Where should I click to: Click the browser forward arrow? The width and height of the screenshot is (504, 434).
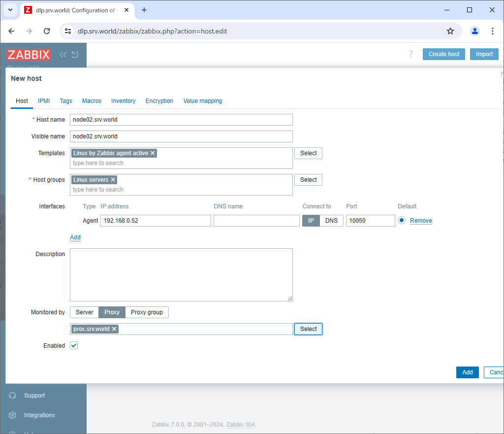pyautogui.click(x=29, y=31)
